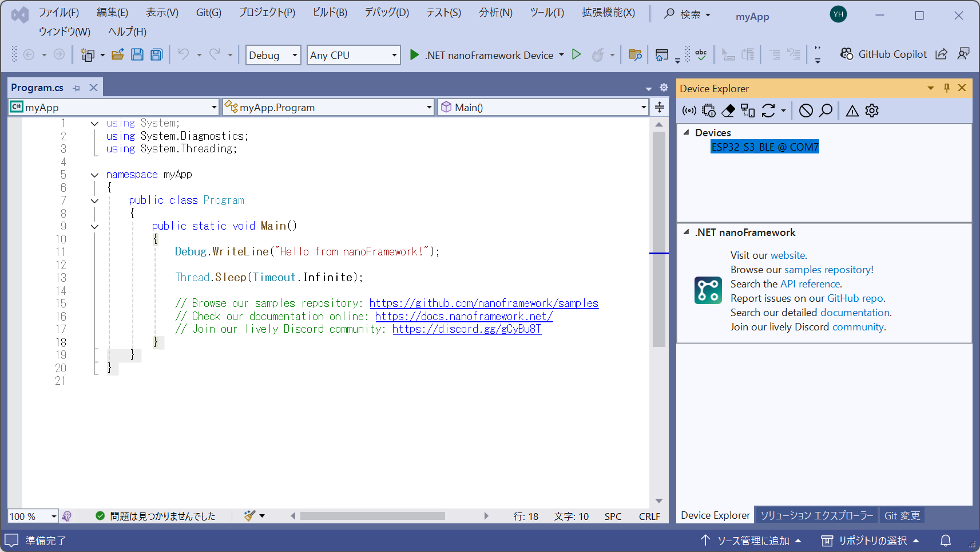This screenshot has height=552, width=980.
Task: Open the ファイル(F) menu
Action: point(59,13)
